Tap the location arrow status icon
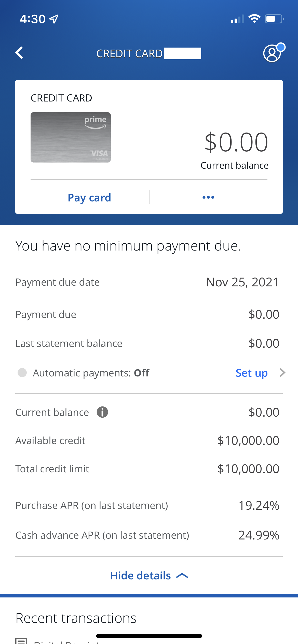 [x=54, y=19]
